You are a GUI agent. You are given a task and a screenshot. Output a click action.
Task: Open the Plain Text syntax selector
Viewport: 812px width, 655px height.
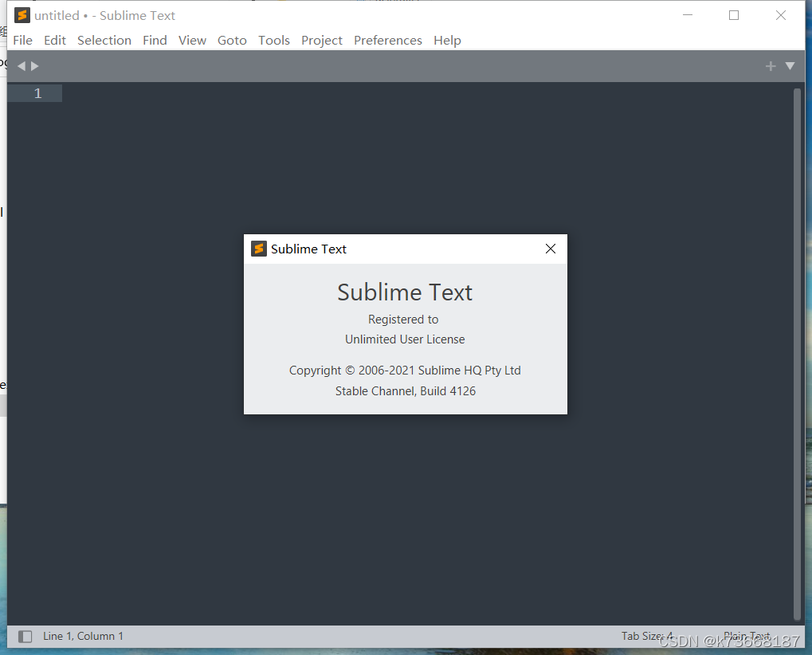pyautogui.click(x=746, y=636)
